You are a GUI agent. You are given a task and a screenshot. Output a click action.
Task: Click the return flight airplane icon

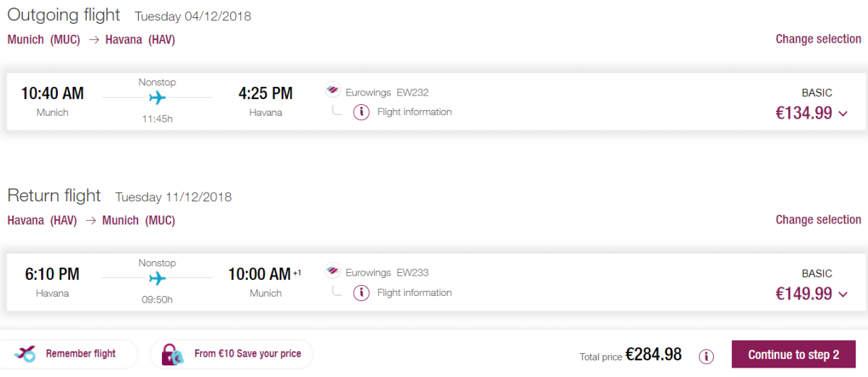coord(157,279)
